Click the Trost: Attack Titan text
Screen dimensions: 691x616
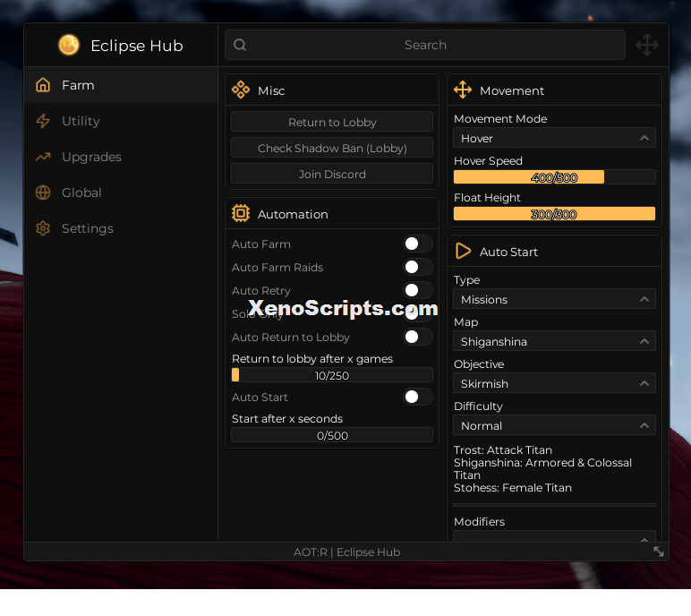click(503, 449)
